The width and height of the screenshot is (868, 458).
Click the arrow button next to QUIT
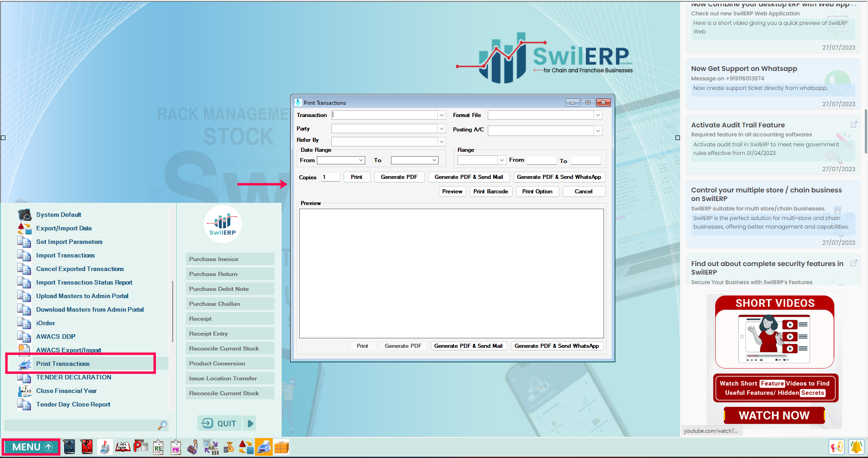pyautogui.click(x=250, y=423)
